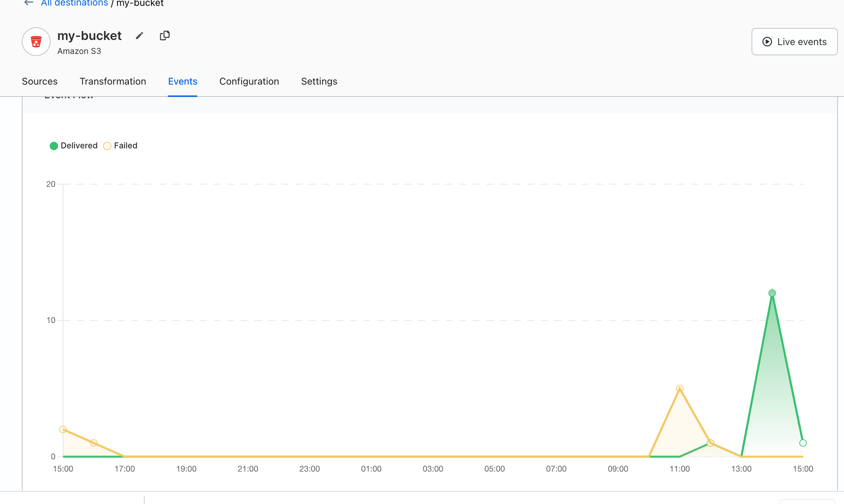This screenshot has height=504, width=844.
Task: Go to the Settings tab
Action: (319, 81)
